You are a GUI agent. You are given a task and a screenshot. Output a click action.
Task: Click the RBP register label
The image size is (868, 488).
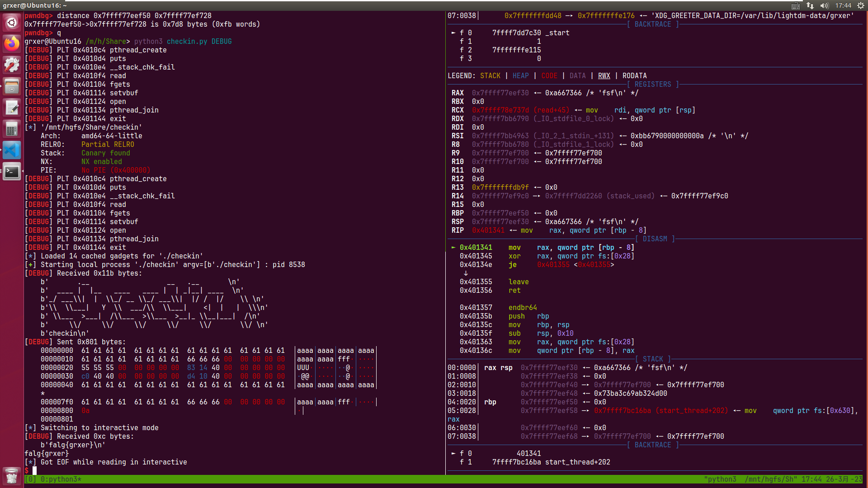pyautogui.click(x=458, y=213)
